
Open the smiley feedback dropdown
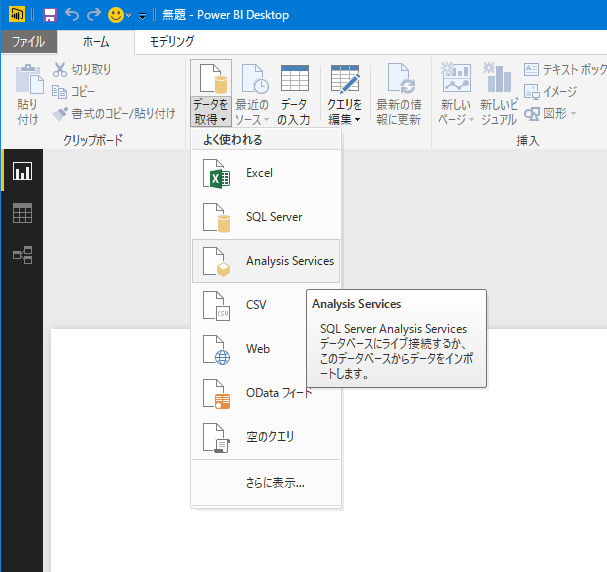pyautogui.click(x=130, y=16)
